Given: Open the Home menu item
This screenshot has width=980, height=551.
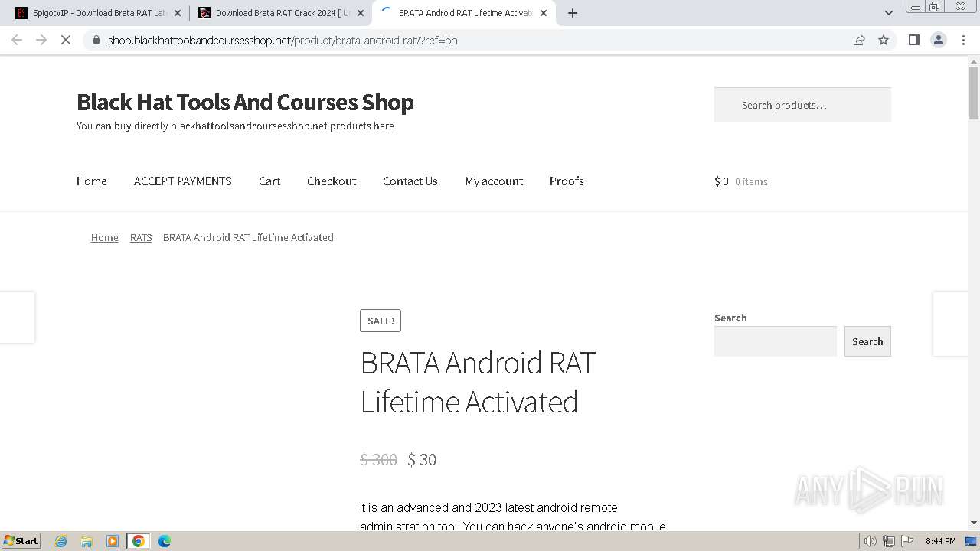Looking at the screenshot, I should click(92, 181).
